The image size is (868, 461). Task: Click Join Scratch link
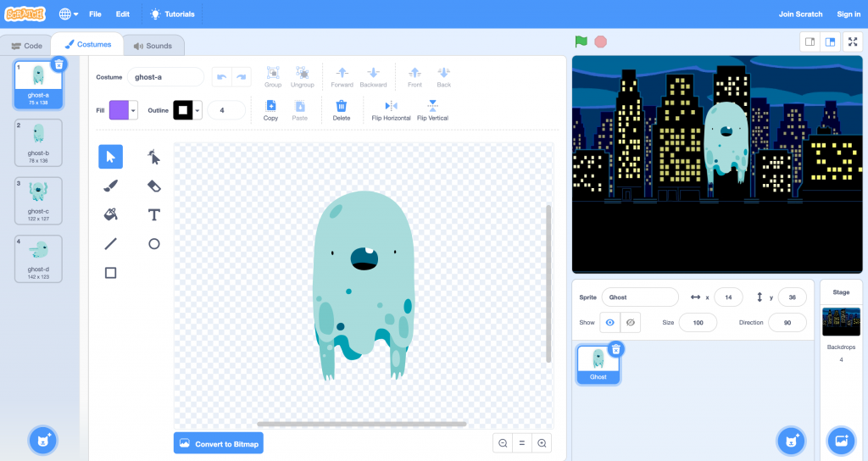[x=800, y=14]
